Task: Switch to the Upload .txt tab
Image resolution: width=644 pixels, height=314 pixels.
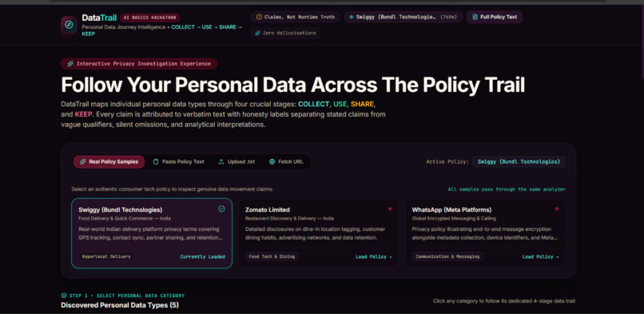Action: click(237, 161)
